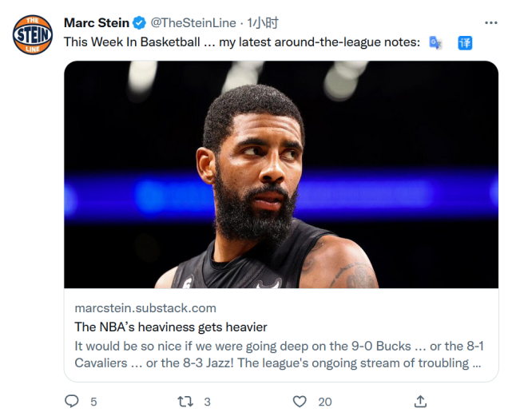Visit the marcstein.substack.com domain link
The image size is (512, 420).
tap(145, 308)
